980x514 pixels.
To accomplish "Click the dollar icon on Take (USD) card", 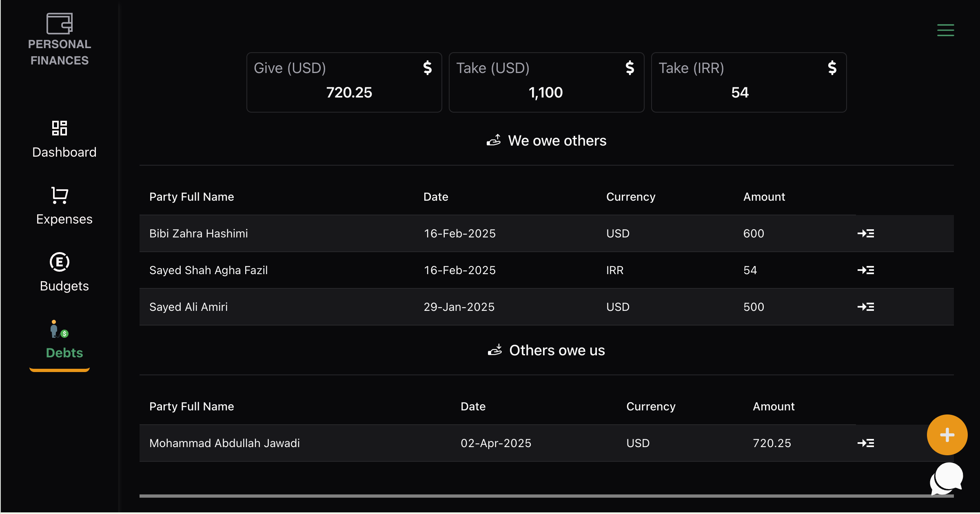I will point(629,68).
